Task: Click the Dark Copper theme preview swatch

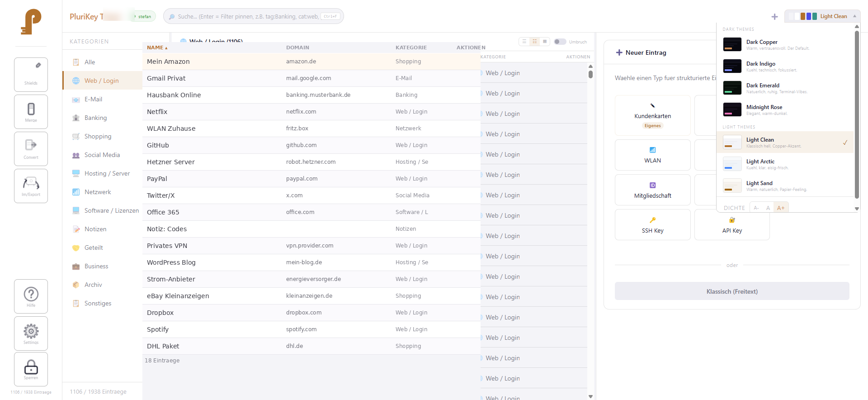Action: (732, 44)
